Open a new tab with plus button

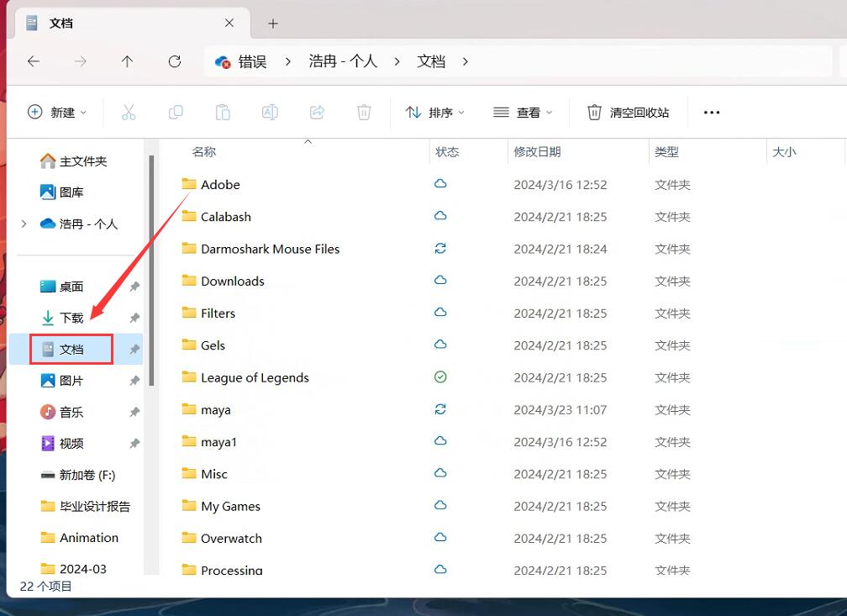point(273,24)
